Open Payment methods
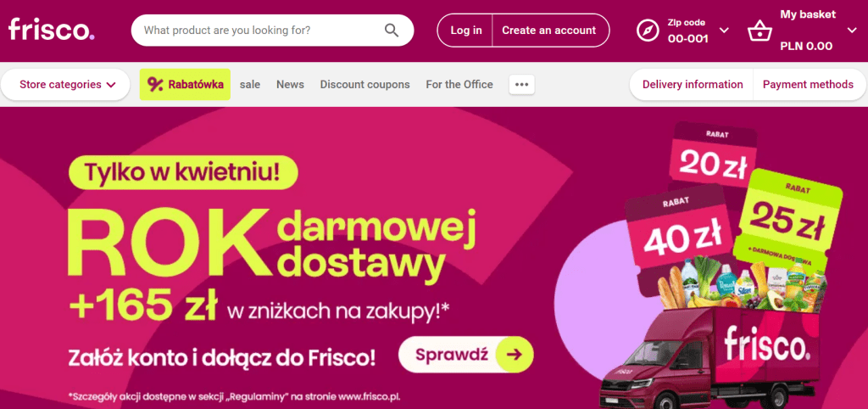 808,85
